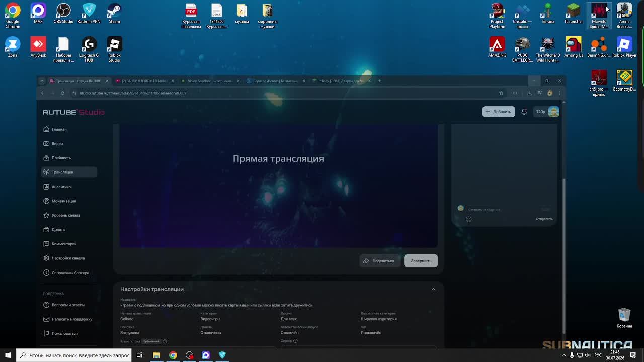Image resolution: width=644 pixels, height=362 pixels.
Task: Open the Windows Start menu
Action: tap(8, 355)
